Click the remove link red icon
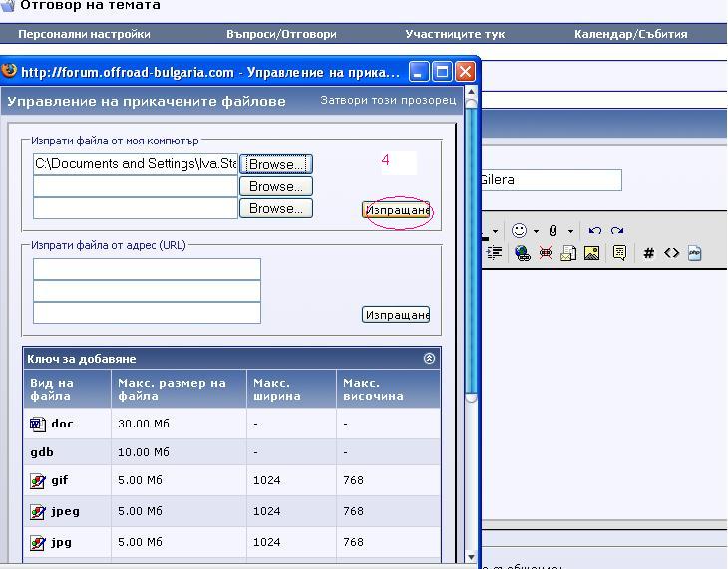728x569 pixels. click(x=546, y=253)
